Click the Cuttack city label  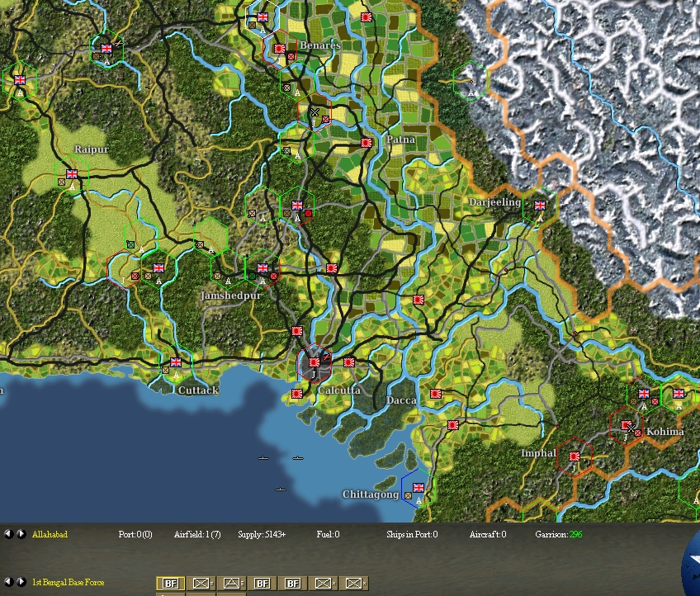point(198,390)
